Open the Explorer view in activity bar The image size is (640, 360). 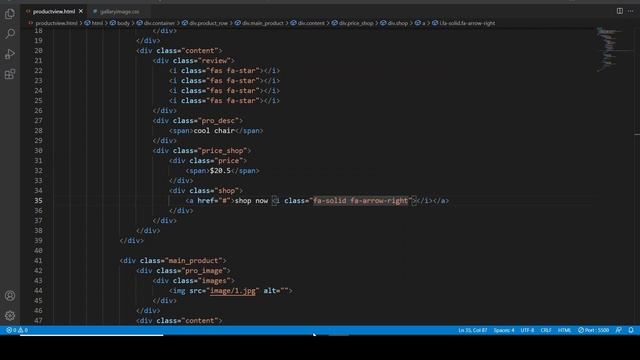(10, 14)
